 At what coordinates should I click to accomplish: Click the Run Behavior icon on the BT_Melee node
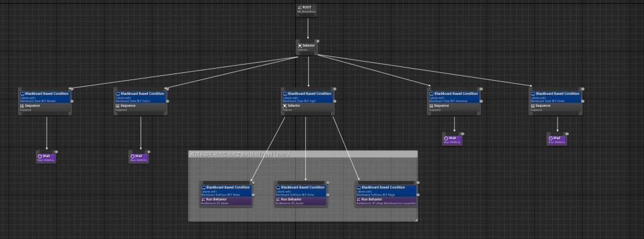(203, 200)
